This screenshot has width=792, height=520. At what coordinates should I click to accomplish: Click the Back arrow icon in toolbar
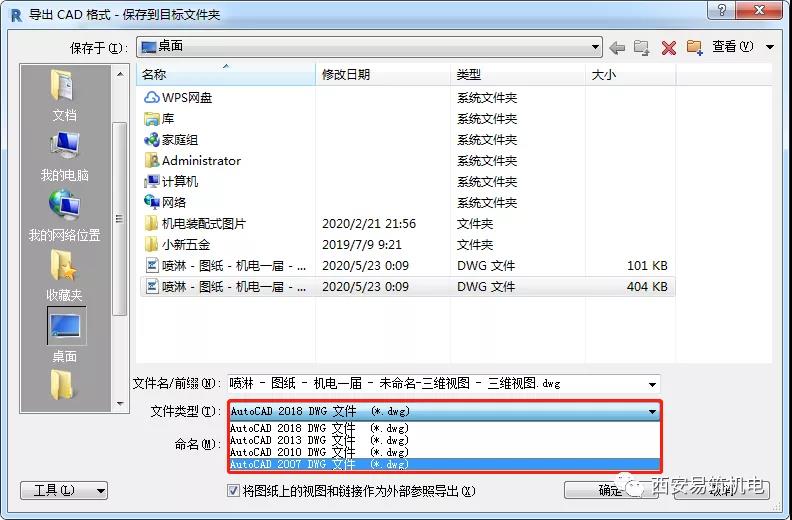click(x=617, y=48)
